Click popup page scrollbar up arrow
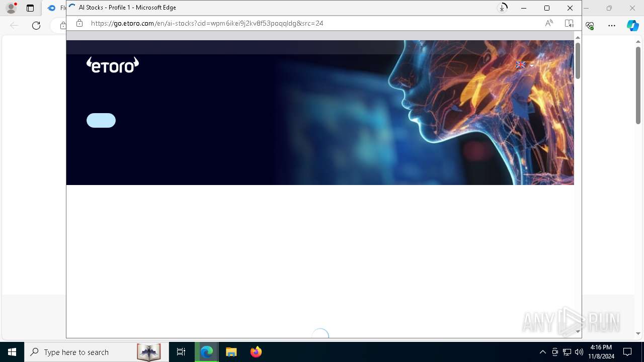The image size is (644, 362). (578, 38)
